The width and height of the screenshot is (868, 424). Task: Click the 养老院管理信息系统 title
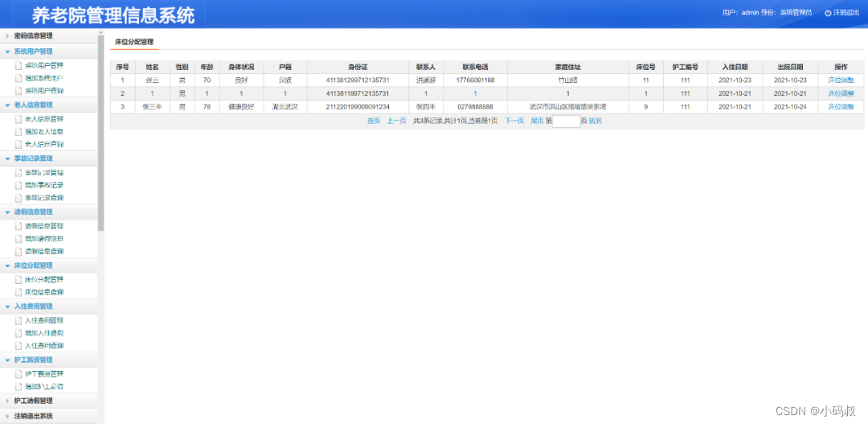[x=113, y=15]
